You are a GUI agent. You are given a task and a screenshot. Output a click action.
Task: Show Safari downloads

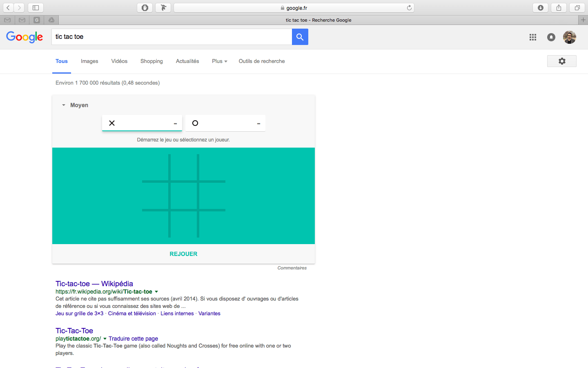[541, 8]
